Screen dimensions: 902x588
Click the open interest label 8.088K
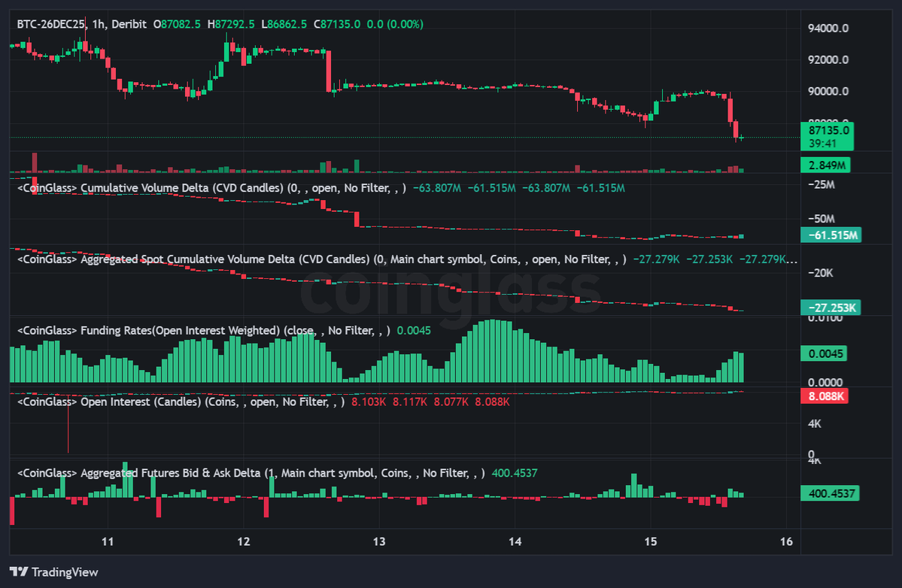click(824, 396)
